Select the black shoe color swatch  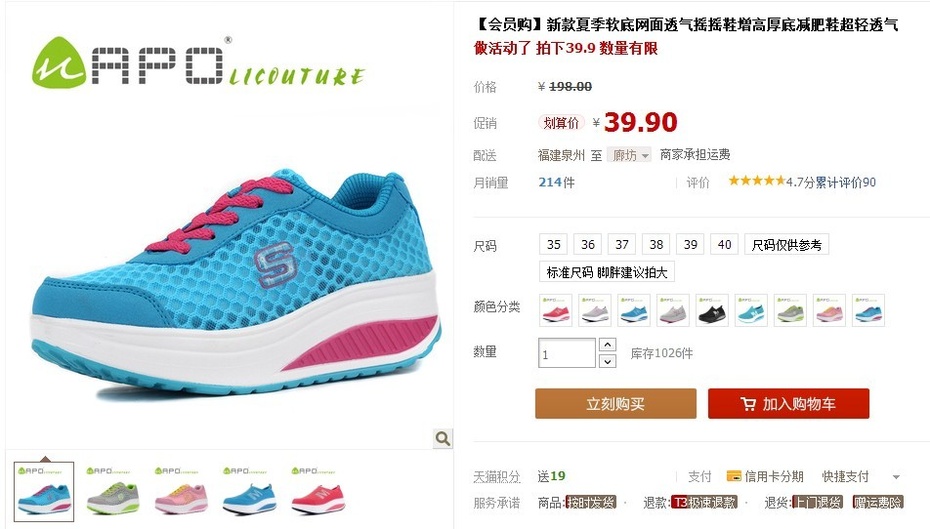(712, 310)
